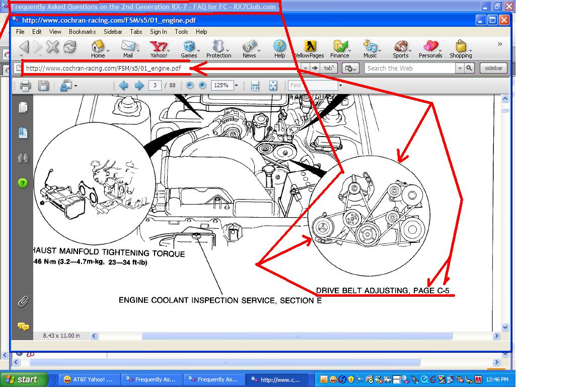Click the Windows start button
The image size is (588, 392).
tap(24, 379)
